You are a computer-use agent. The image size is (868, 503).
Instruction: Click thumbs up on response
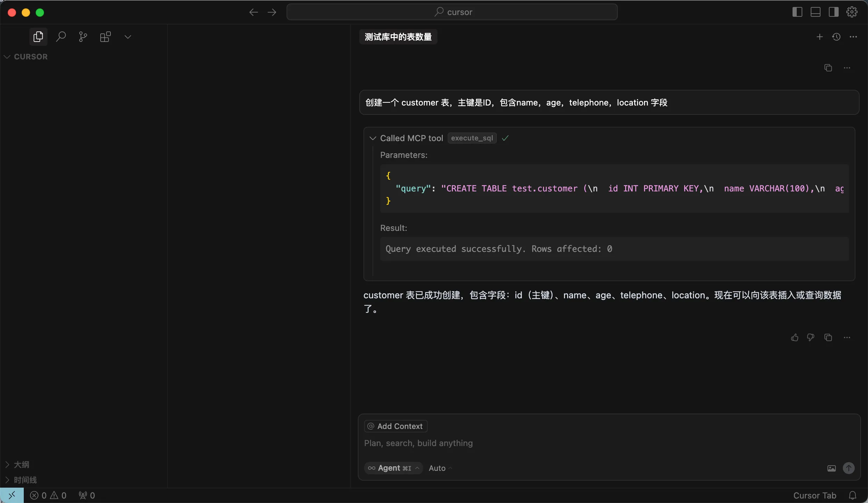[x=795, y=337]
